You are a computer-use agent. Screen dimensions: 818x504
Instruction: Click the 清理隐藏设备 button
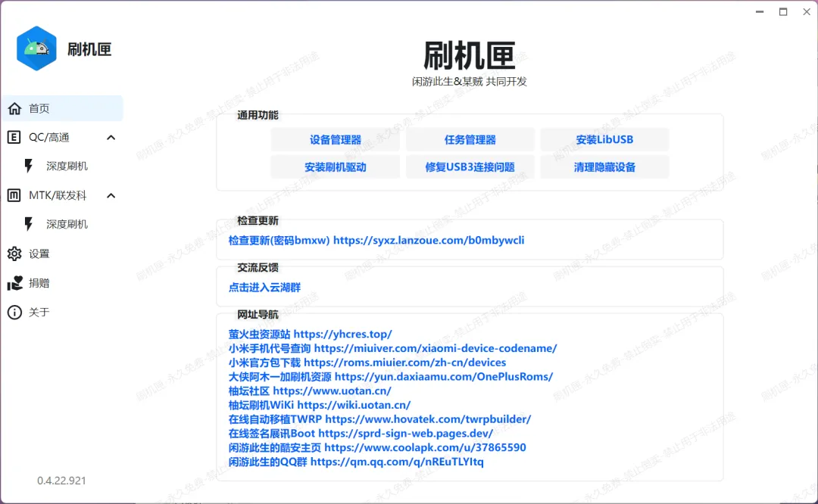[x=604, y=167]
